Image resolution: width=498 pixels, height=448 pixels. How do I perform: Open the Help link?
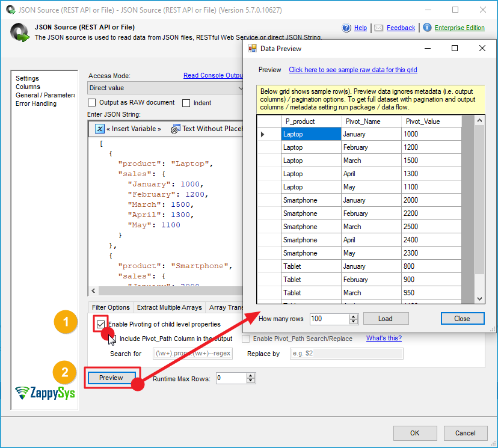tap(360, 28)
